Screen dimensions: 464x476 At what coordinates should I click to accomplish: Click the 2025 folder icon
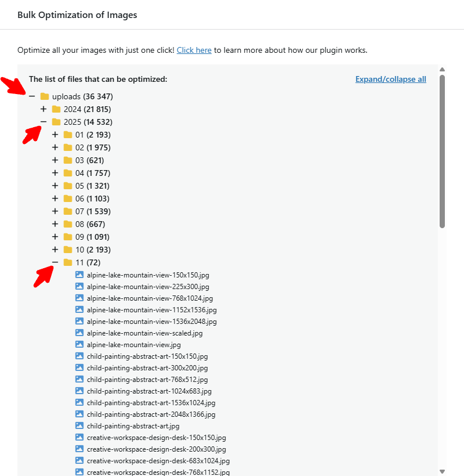(x=56, y=122)
